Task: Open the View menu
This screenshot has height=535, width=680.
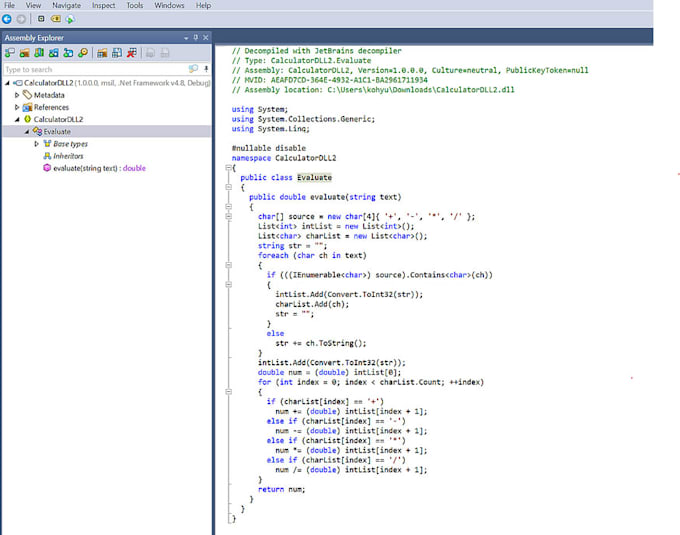Action: [x=33, y=5]
